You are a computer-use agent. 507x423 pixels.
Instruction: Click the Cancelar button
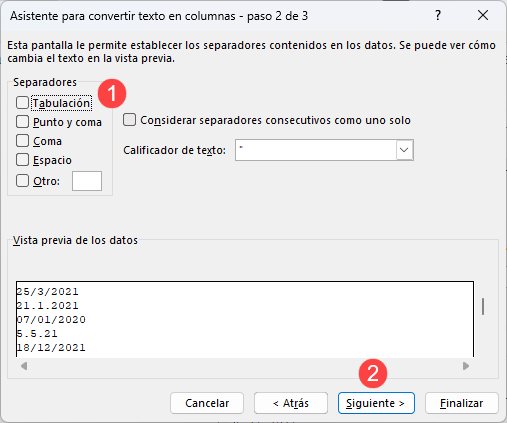point(207,403)
